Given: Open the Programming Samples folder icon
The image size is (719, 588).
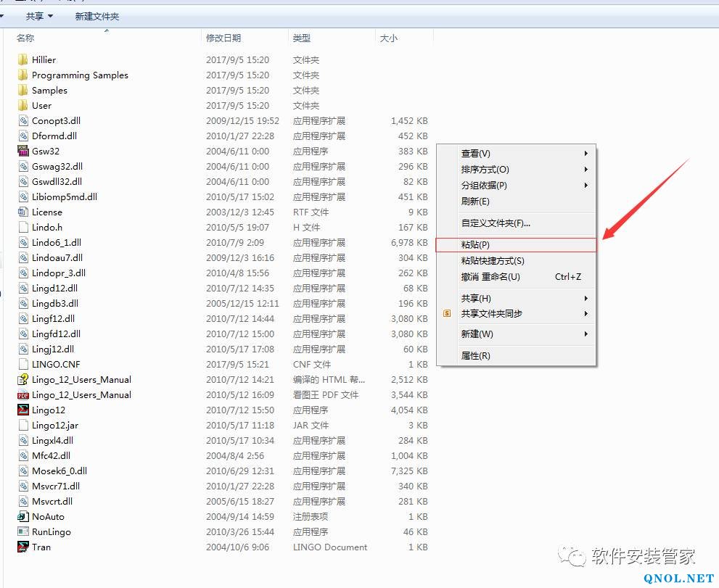Looking at the screenshot, I should (x=23, y=75).
